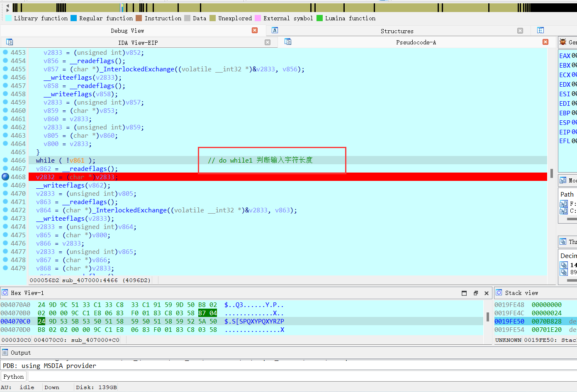This screenshot has height=392, width=577.
Task: Click the Output window title icon
Action: pyautogui.click(x=5, y=352)
